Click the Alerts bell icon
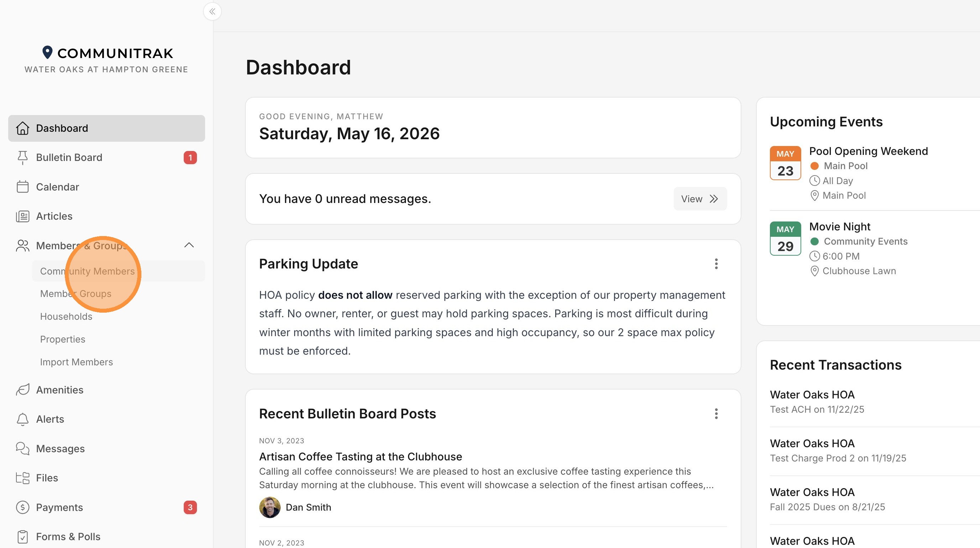 22,419
